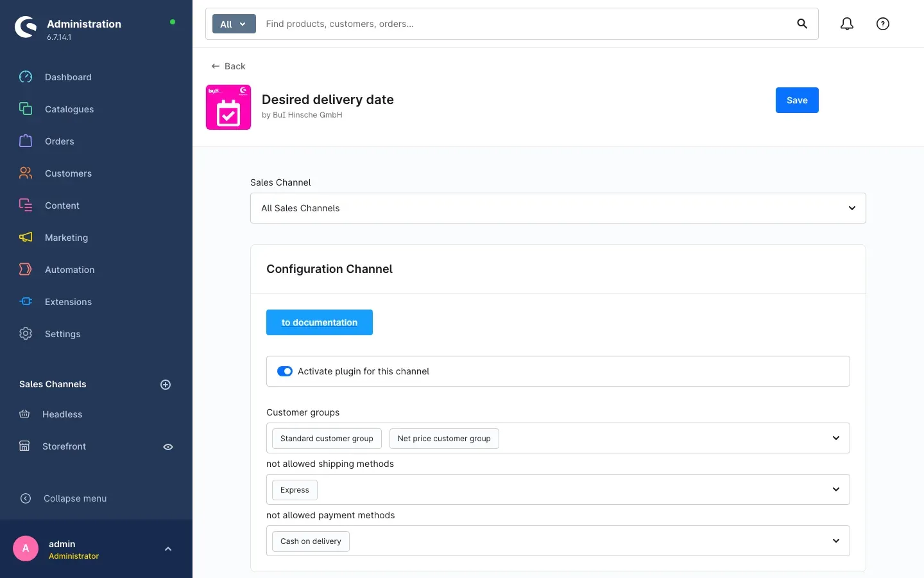The width and height of the screenshot is (924, 578).
Task: Click the Content layout icon
Action: tap(26, 206)
